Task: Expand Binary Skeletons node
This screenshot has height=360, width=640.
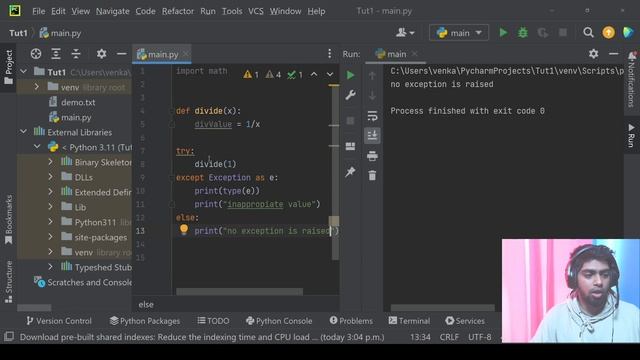Action: [x=50, y=162]
